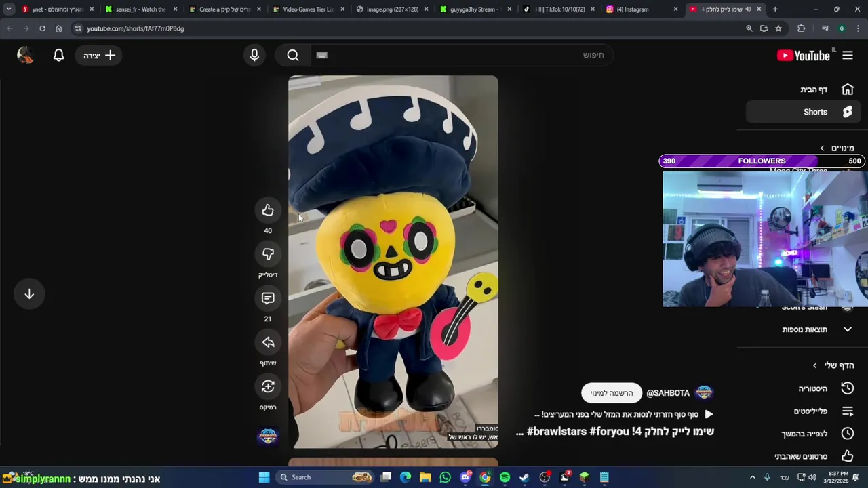Screen dimensions: 868x488
Task: Open פלייליסטים in the sidebar
Action: pyautogui.click(x=803, y=411)
